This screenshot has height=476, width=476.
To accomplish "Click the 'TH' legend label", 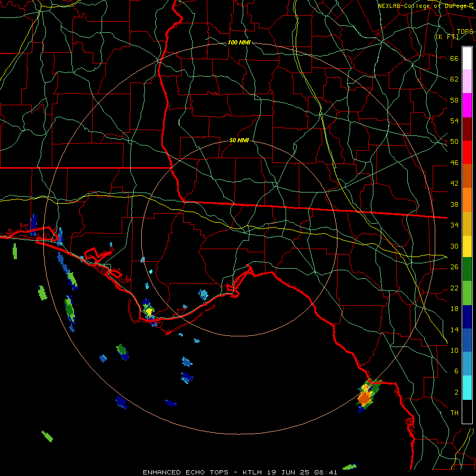I will [x=454, y=413].
